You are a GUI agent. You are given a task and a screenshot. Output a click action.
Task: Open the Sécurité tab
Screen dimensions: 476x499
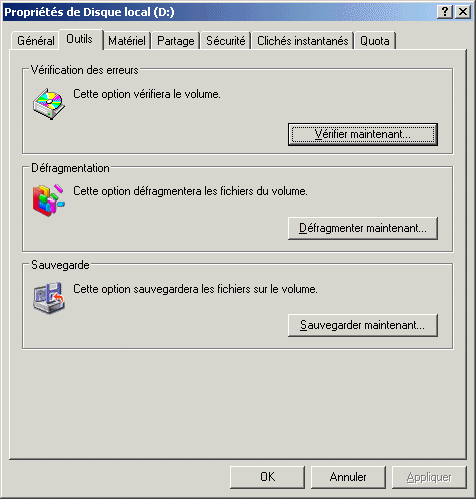click(x=226, y=41)
